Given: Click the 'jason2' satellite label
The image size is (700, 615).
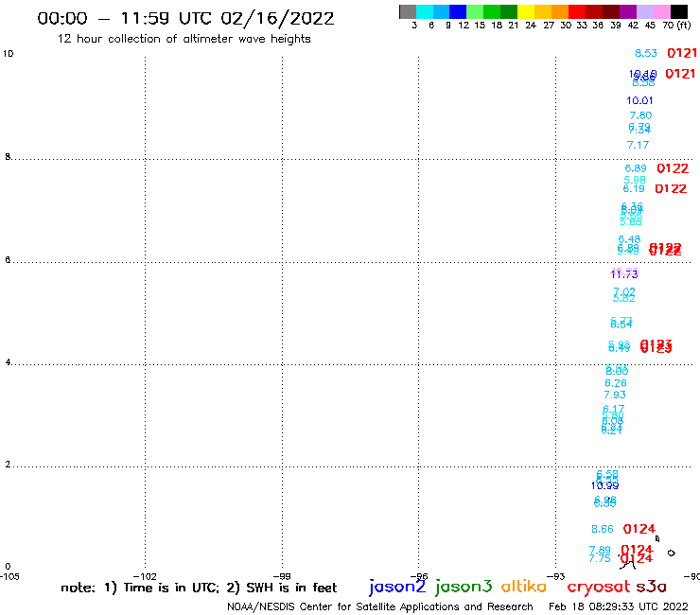Looking at the screenshot, I should (x=397, y=587).
